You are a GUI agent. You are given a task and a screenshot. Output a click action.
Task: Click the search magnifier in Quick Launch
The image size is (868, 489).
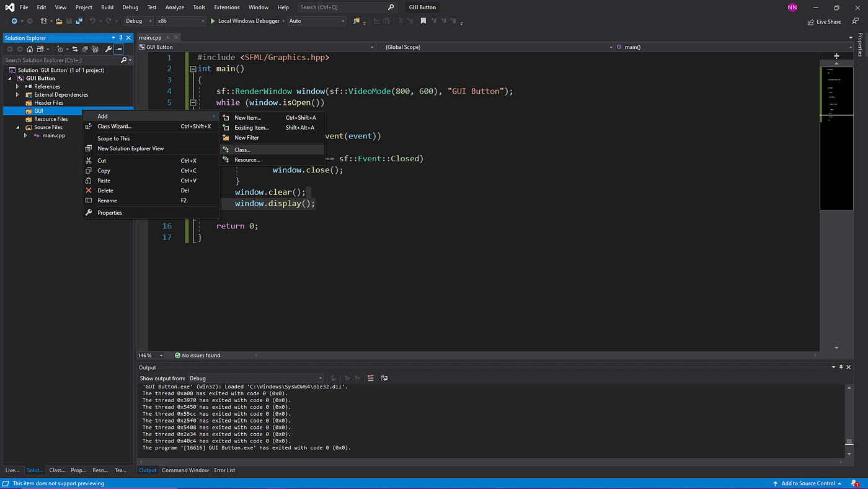point(391,7)
